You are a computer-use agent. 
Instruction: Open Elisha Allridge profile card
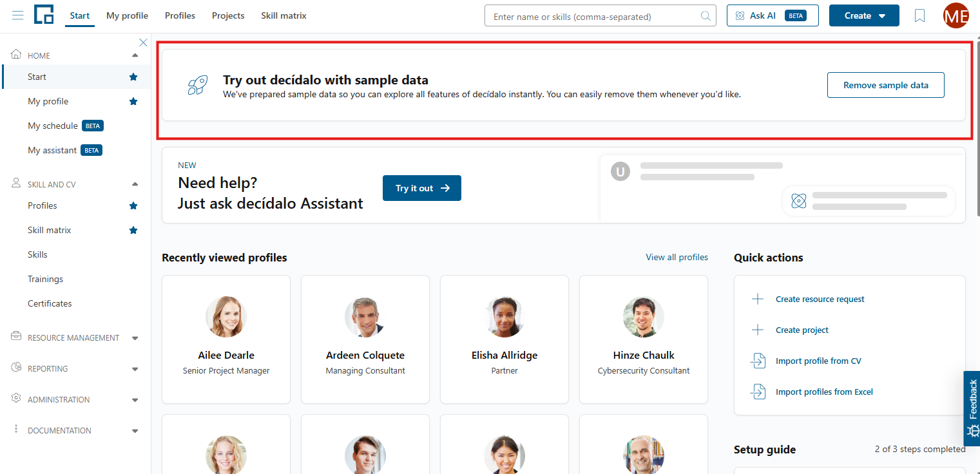[504, 339]
